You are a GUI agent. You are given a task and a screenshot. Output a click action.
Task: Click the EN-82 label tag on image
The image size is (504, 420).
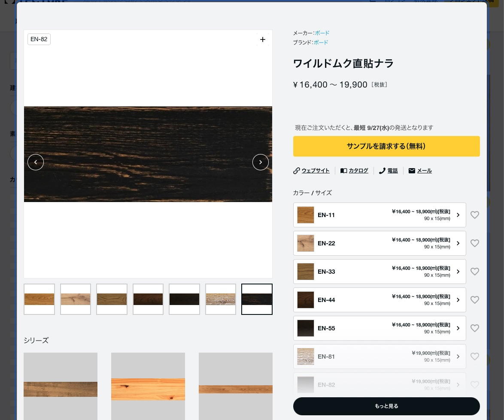pyautogui.click(x=39, y=39)
